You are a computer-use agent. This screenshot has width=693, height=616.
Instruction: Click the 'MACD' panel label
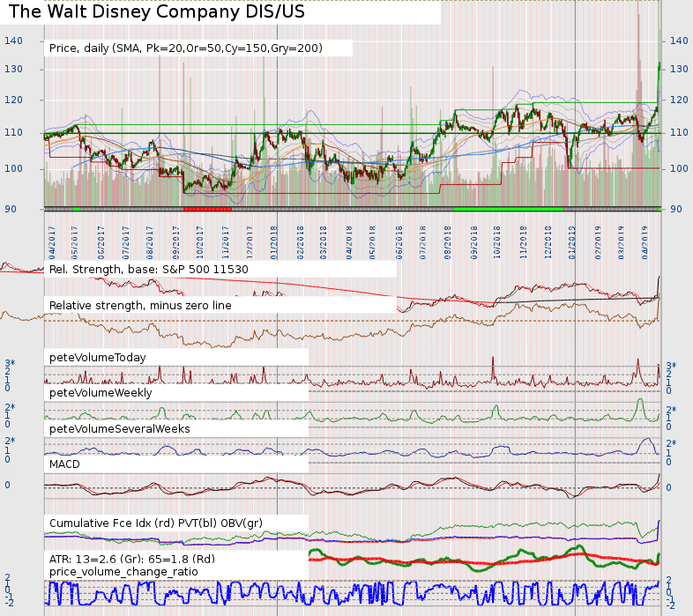point(64,464)
